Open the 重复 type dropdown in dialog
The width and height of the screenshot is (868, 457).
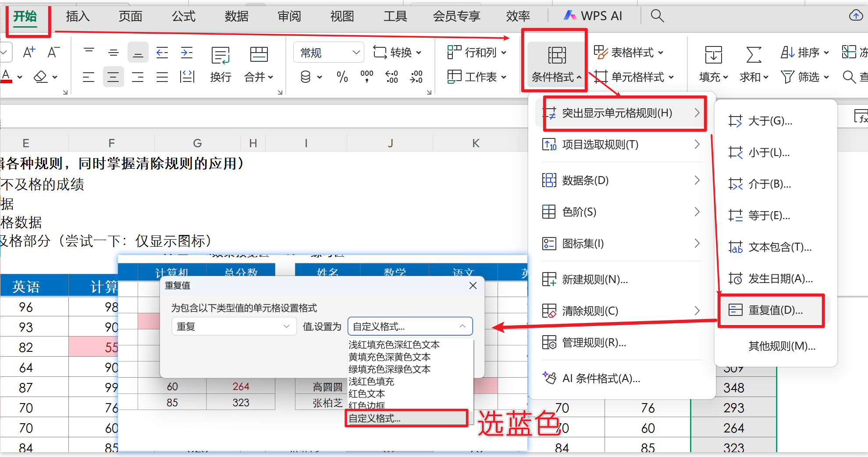(x=234, y=326)
